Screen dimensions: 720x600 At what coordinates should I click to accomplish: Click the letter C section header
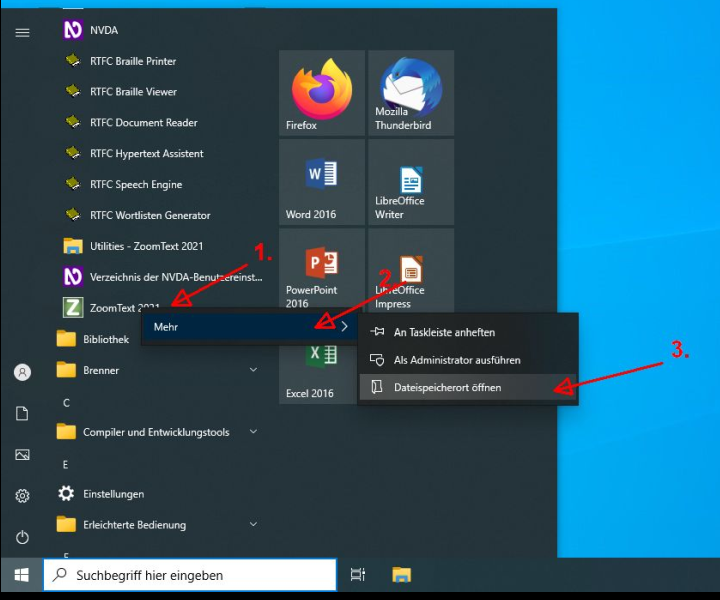[66, 403]
